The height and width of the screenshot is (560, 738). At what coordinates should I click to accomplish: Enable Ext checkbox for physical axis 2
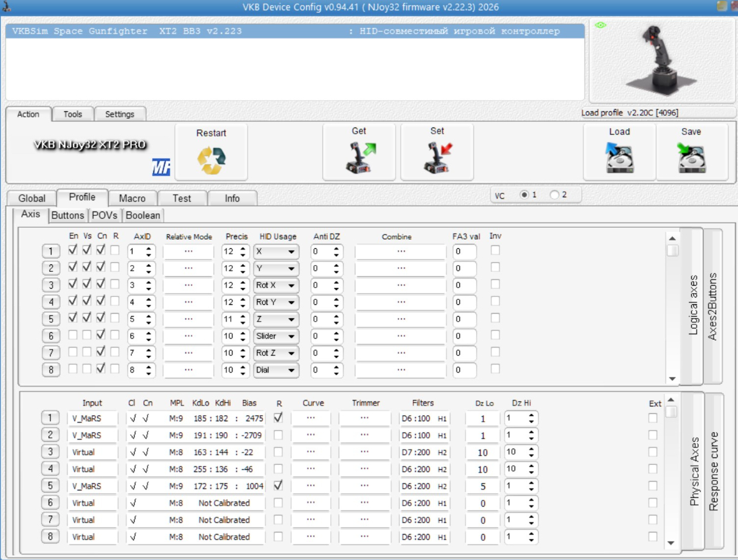tap(652, 435)
